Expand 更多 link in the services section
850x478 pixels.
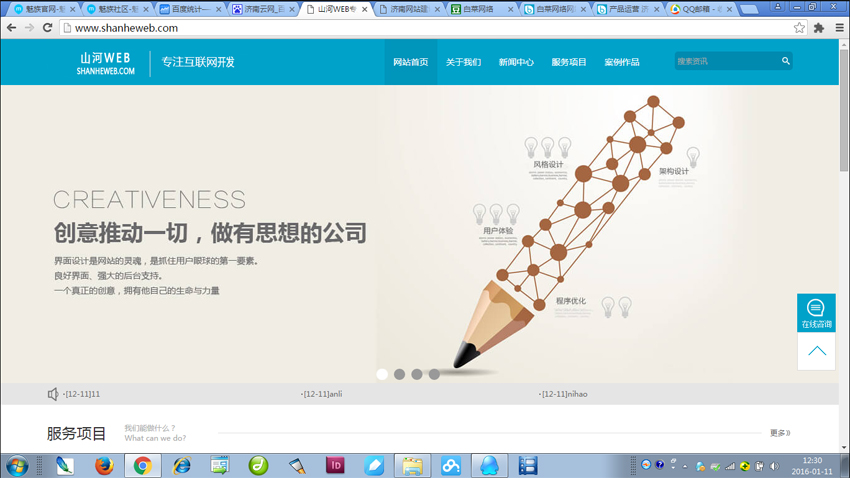click(780, 433)
